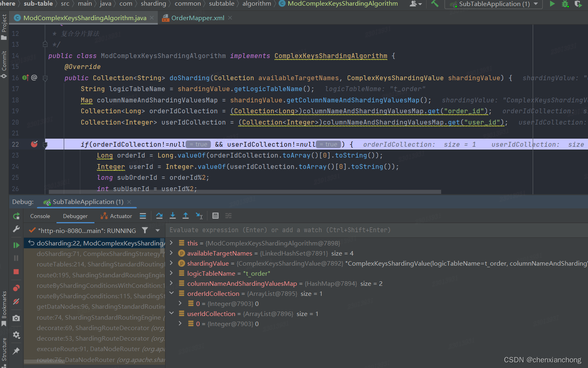Viewport: 588px width, 368px height.
Task: Open the Bookmarks tool window
Action: [x=4, y=309]
